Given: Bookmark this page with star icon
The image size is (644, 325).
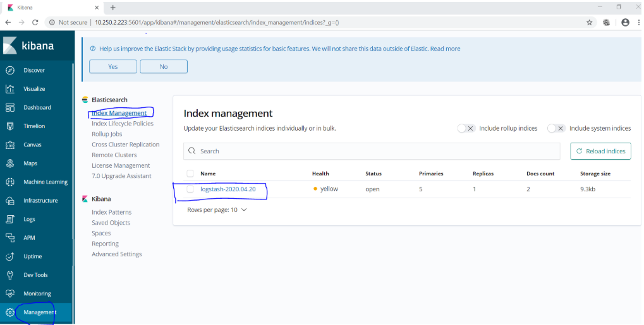Looking at the screenshot, I should [590, 23].
